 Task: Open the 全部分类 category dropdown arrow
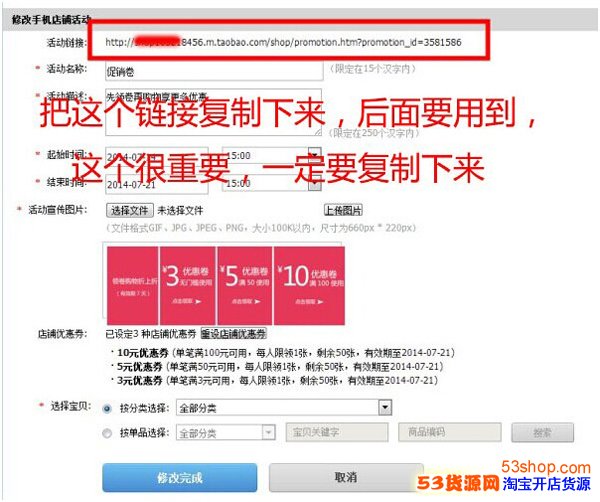tap(385, 407)
